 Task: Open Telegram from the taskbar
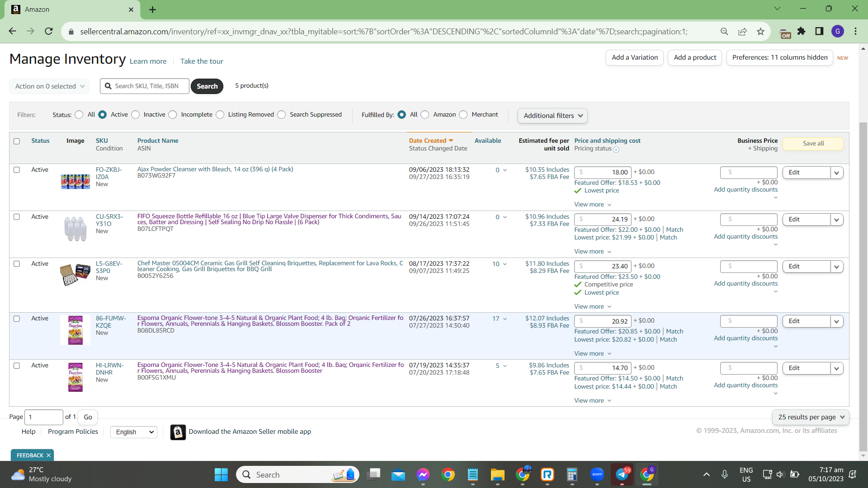pyautogui.click(x=622, y=474)
